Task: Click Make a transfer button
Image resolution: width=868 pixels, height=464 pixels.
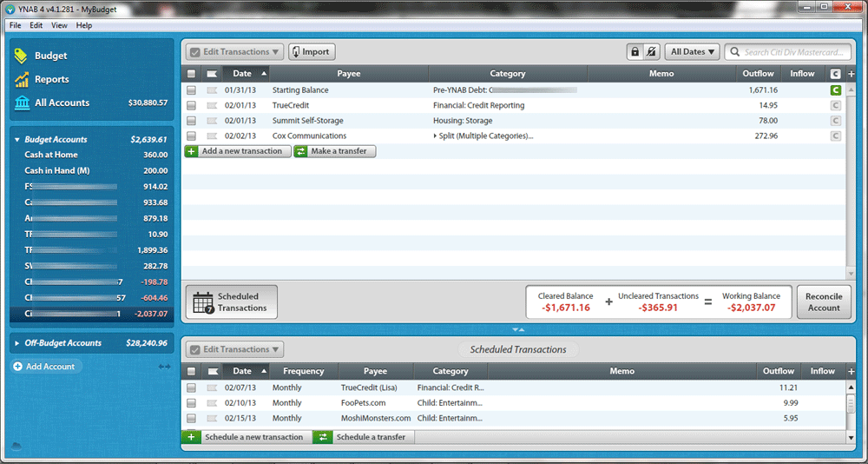Action: 334,151
